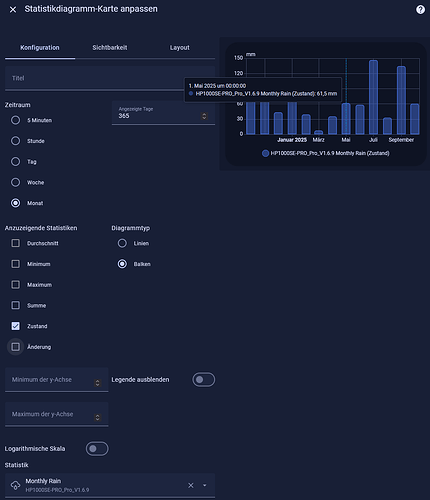
Task: Check the Summe statistics checkbox
Action: [15, 305]
